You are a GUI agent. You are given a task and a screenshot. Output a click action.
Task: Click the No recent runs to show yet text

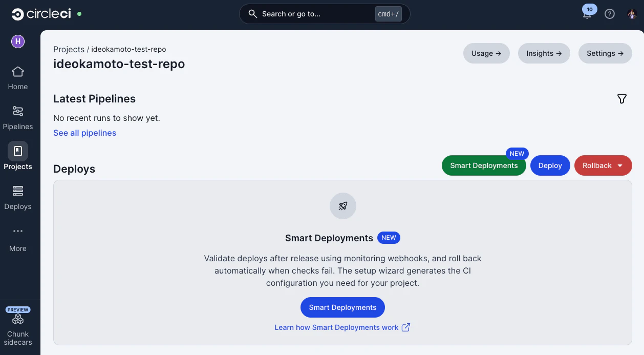point(106,118)
